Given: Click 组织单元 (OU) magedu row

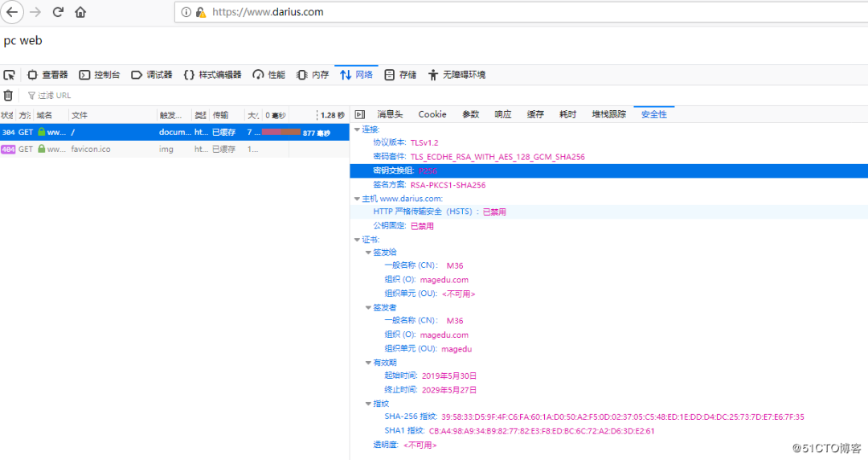Looking at the screenshot, I should (x=609, y=348).
